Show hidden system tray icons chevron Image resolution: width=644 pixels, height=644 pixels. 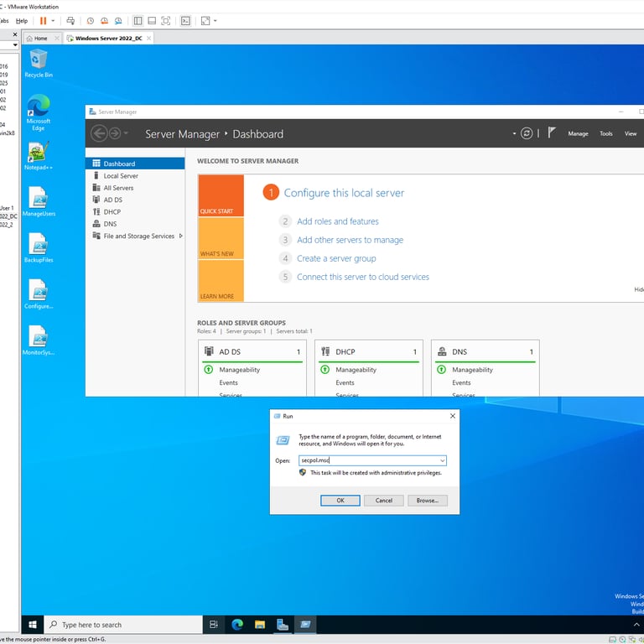click(x=636, y=624)
